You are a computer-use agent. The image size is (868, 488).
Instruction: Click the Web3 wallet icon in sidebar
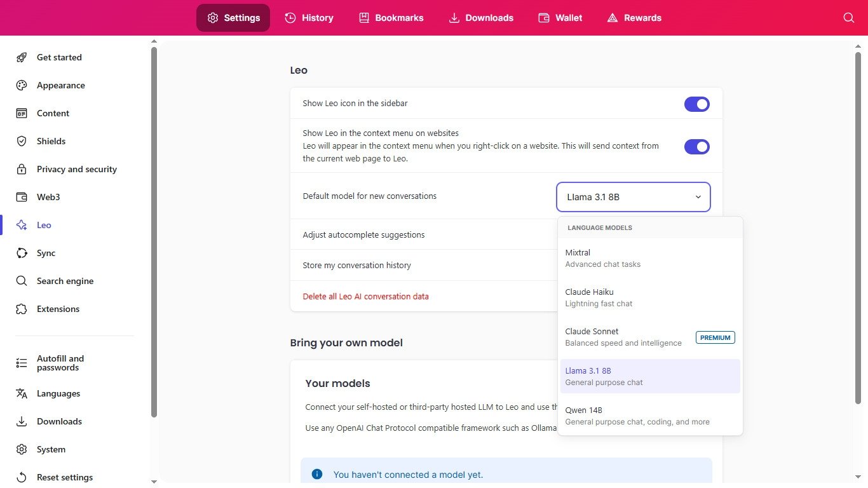(x=22, y=197)
